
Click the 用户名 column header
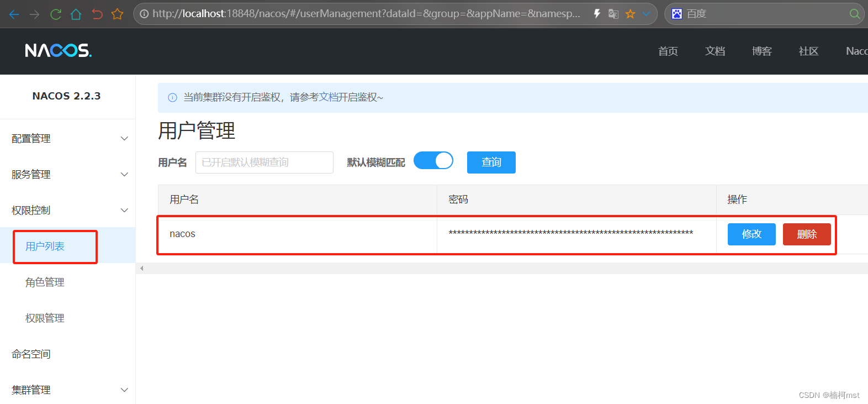click(297, 200)
